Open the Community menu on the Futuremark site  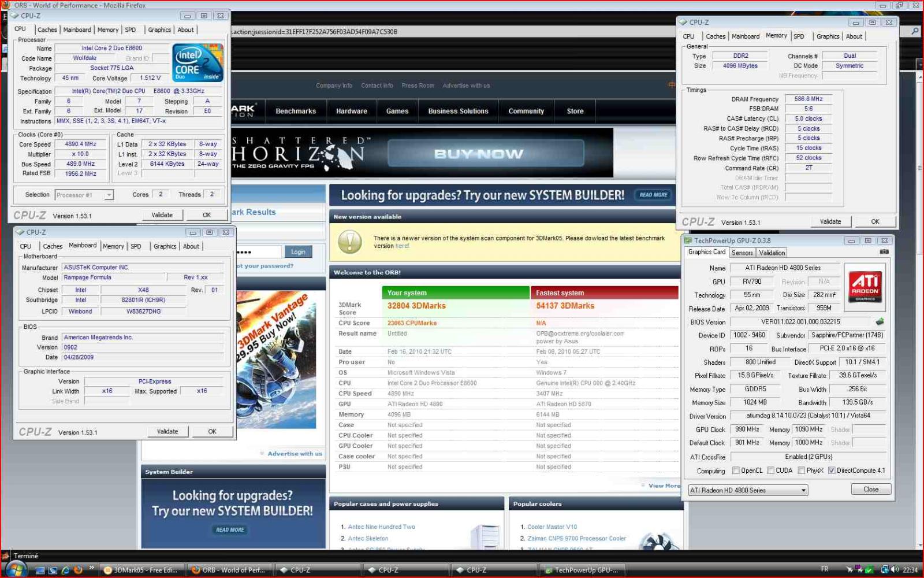[526, 111]
